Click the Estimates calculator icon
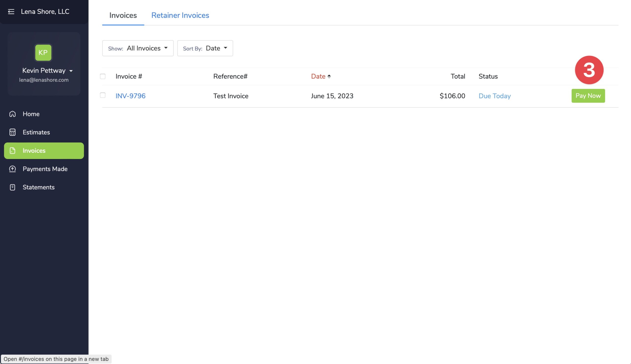Screen dimensions: 631x364 click(13, 132)
